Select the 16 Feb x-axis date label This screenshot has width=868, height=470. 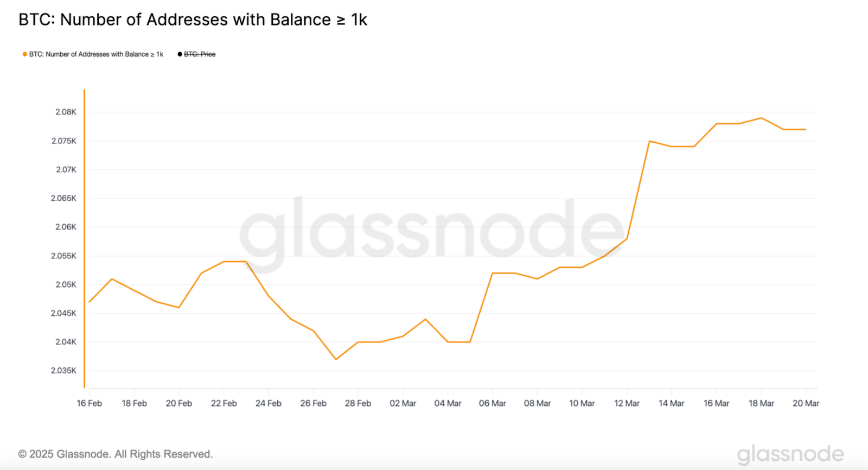(x=90, y=403)
